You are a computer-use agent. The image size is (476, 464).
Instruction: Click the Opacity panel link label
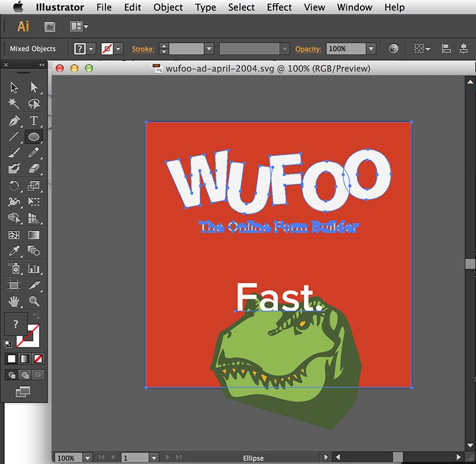(x=308, y=49)
